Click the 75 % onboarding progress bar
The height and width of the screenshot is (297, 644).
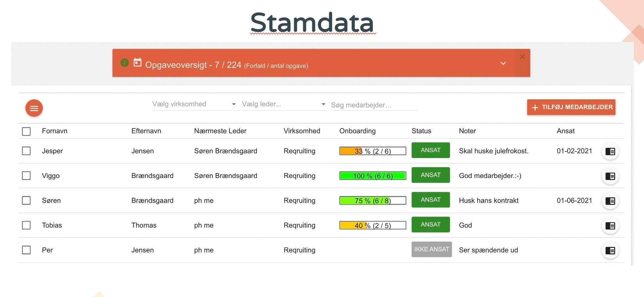tap(373, 201)
